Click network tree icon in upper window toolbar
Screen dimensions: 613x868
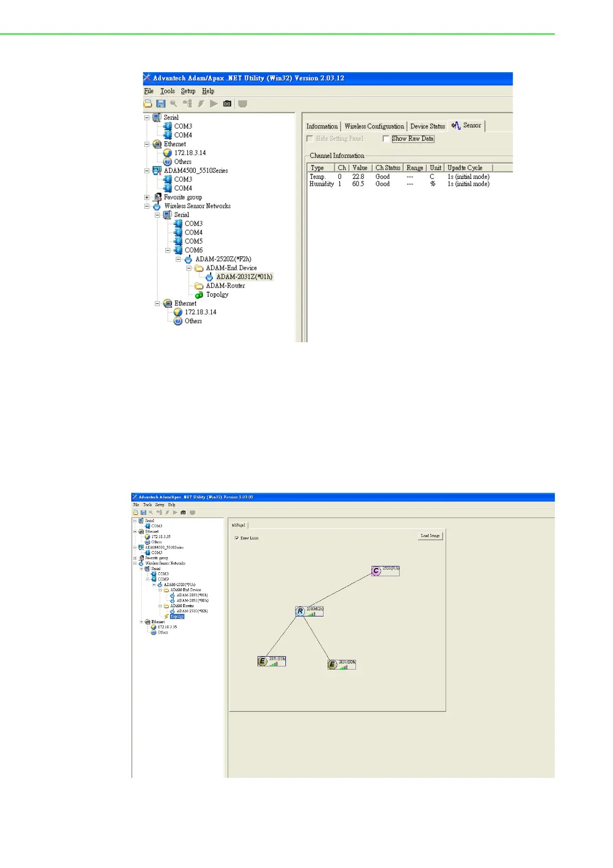[x=188, y=104]
